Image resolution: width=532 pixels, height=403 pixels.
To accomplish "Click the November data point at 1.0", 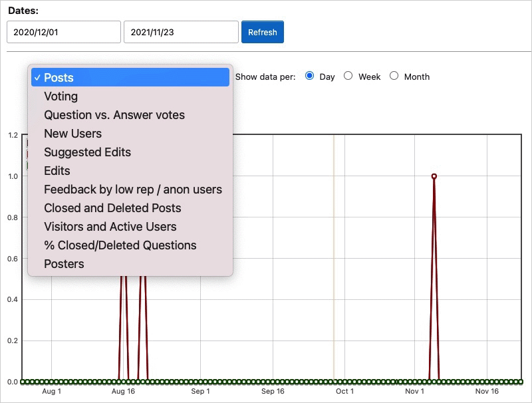I will (434, 176).
